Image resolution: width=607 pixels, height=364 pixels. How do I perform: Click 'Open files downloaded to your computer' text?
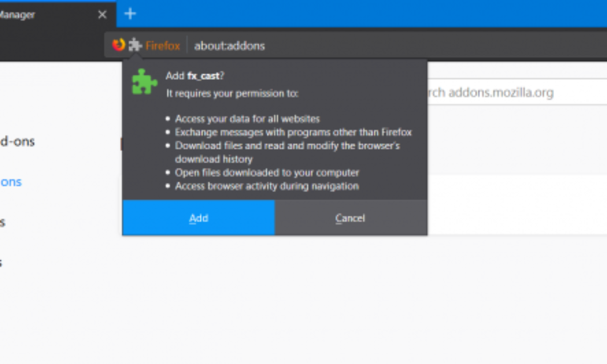pyautogui.click(x=267, y=172)
